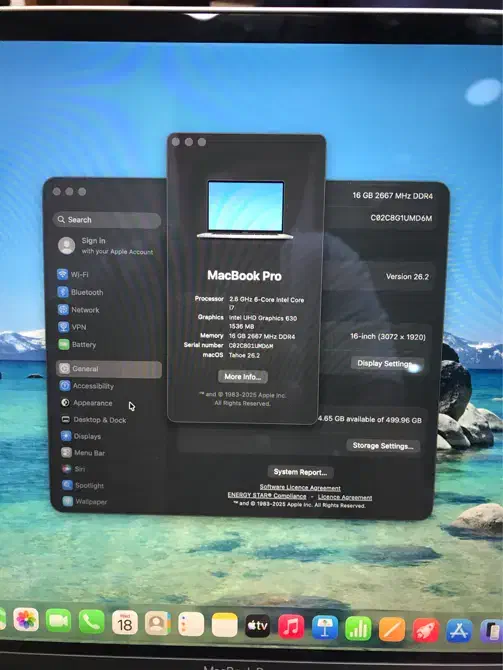Launch Keynote from the Dock

(x=324, y=628)
